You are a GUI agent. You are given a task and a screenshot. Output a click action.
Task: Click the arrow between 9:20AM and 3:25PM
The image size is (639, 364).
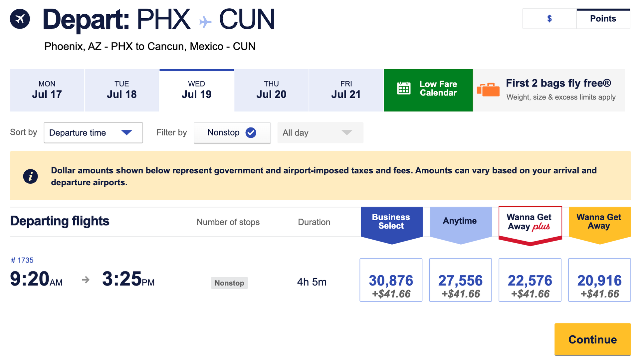coord(86,279)
